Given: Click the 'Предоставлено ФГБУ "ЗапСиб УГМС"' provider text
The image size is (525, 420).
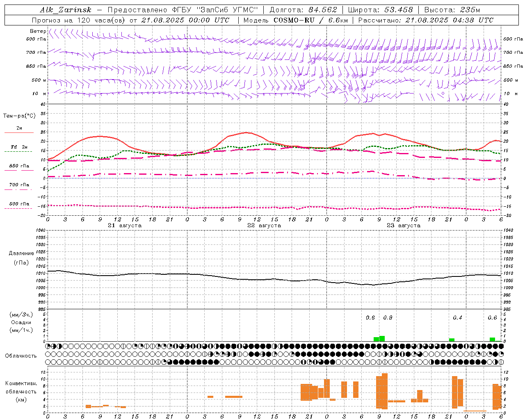Looking at the screenshot, I should tap(183, 10).
